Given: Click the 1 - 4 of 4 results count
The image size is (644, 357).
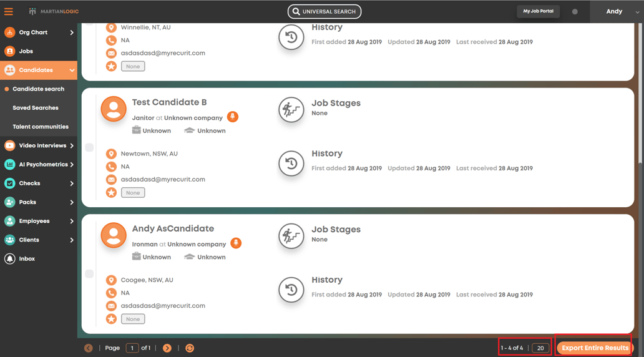Looking at the screenshot, I should click(512, 348).
